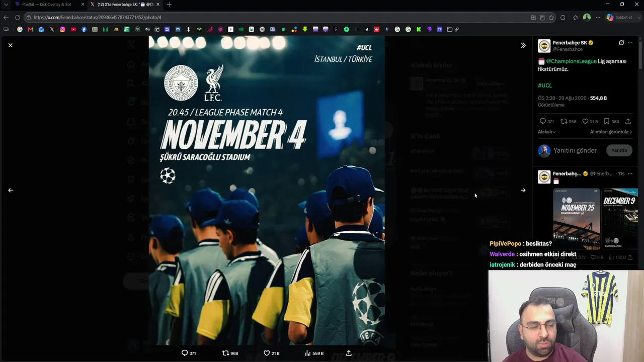Image resolution: width=644 pixels, height=362 pixels.
Task: Reload the current page
Action: coord(17,17)
